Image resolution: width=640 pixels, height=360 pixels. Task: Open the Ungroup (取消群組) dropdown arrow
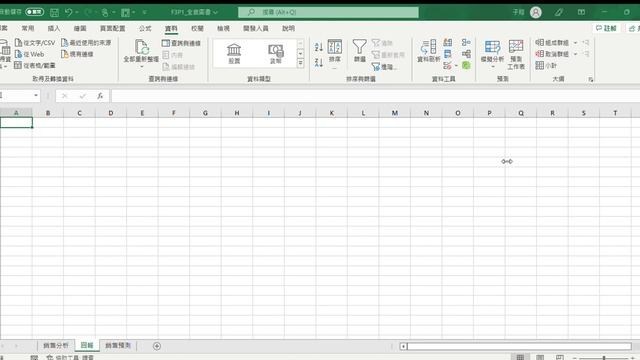(576, 54)
